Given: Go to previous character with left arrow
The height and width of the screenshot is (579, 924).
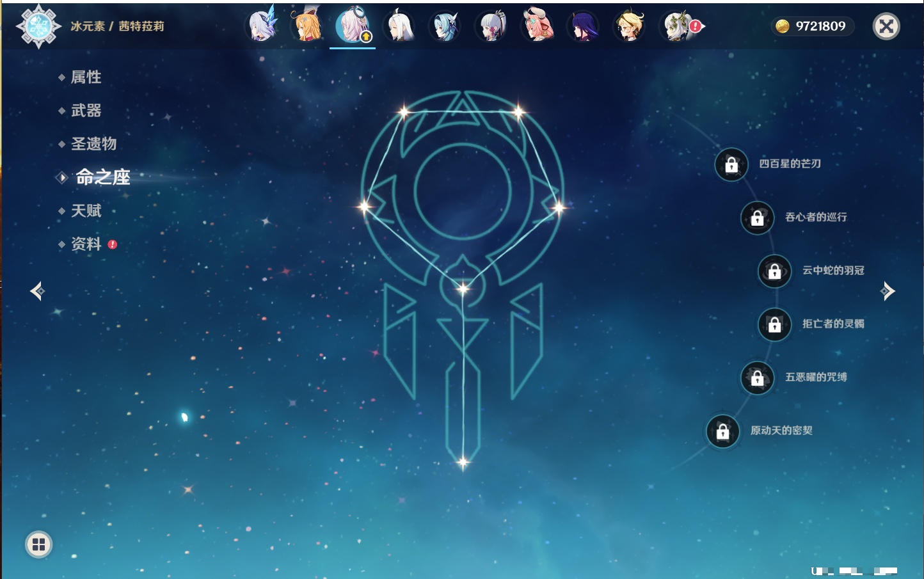Looking at the screenshot, I should click(x=37, y=291).
